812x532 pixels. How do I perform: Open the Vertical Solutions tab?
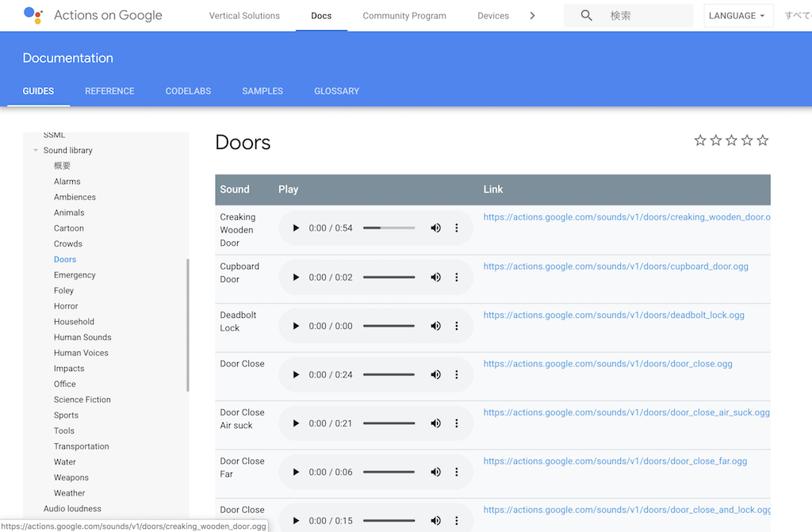coord(244,16)
